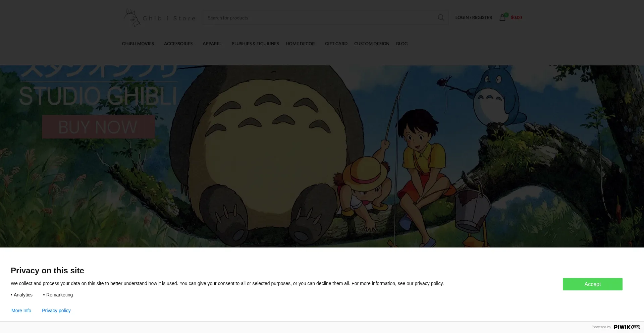Open the CUSTOM DESIGN page
Image resolution: width=644 pixels, height=333 pixels.
pyautogui.click(x=372, y=44)
